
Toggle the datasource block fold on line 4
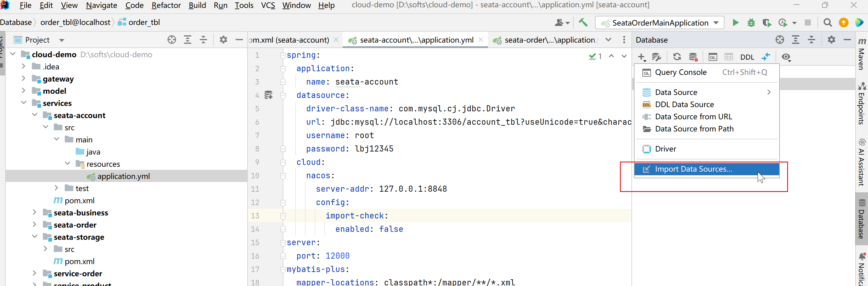(x=283, y=96)
